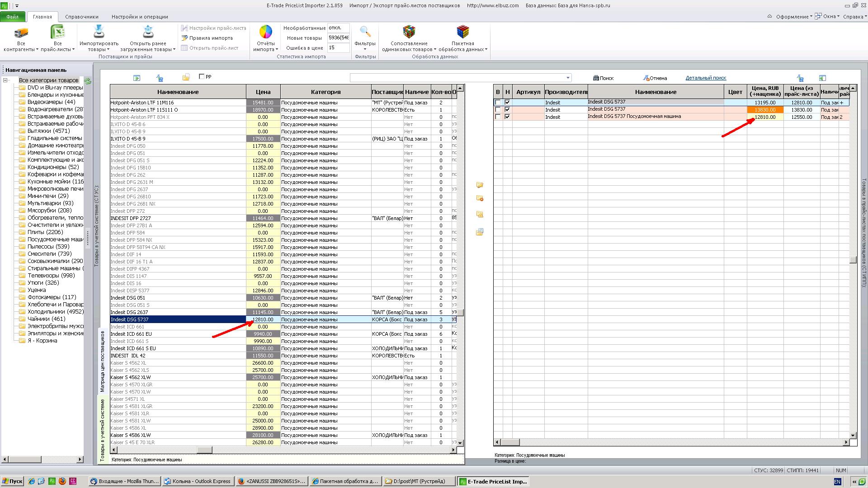Click the Excel export icon above right grid
The height and width of the screenshot is (488, 868).
point(822,78)
